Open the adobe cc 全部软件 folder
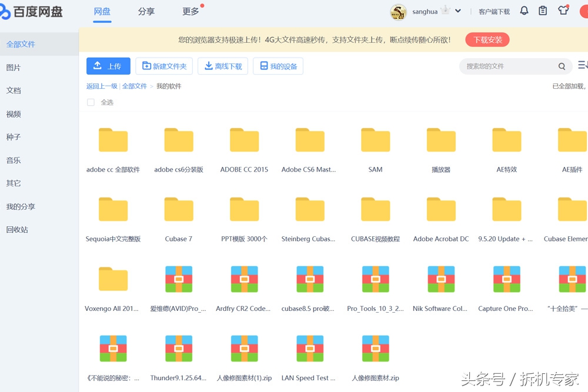Image resolution: width=588 pixels, height=392 pixels. 113,140
